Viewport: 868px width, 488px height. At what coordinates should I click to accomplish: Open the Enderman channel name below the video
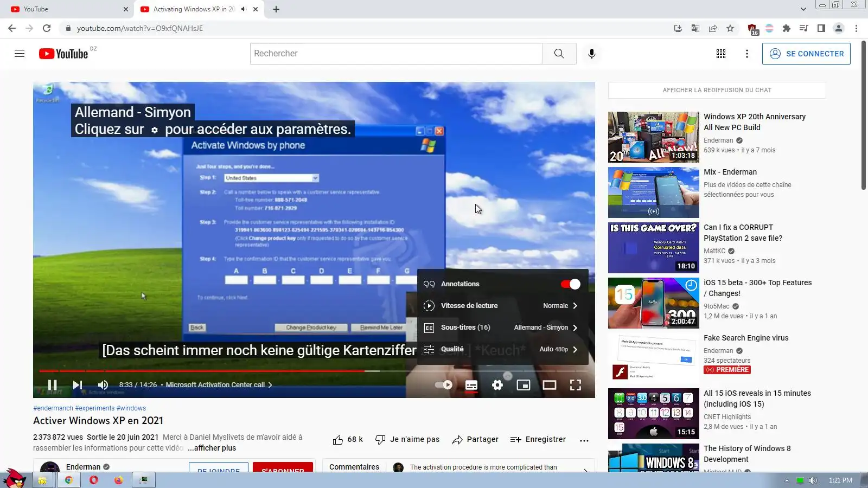coord(83,467)
